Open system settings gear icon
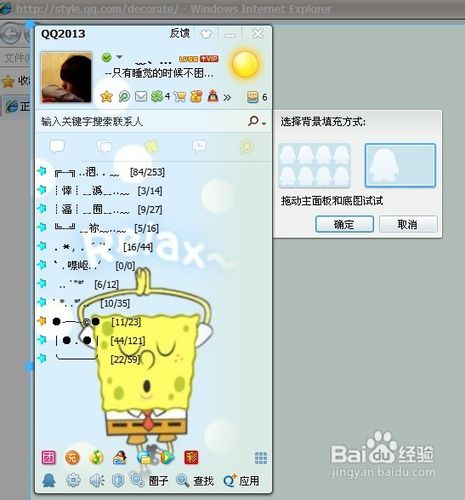The height and width of the screenshot is (500, 465). tap(73, 480)
